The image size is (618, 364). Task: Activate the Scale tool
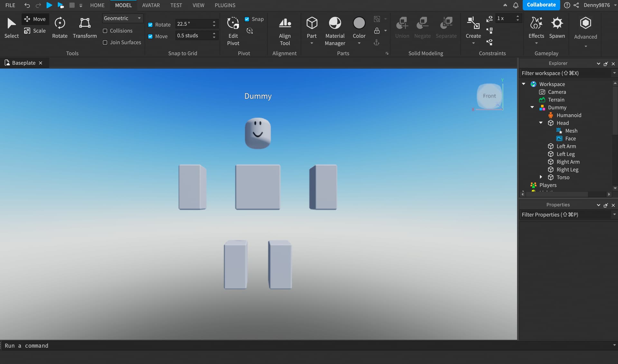(35, 31)
